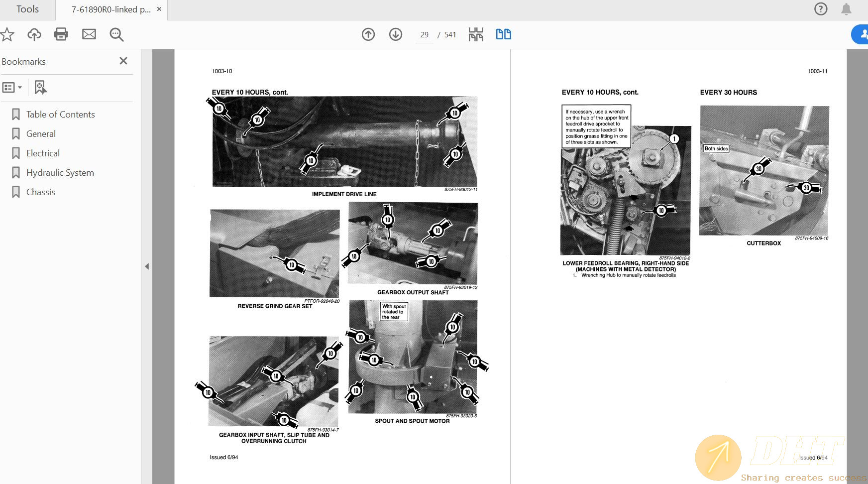This screenshot has height=484, width=868.
Task: Open bookmark options dropdown menu
Action: (x=12, y=88)
